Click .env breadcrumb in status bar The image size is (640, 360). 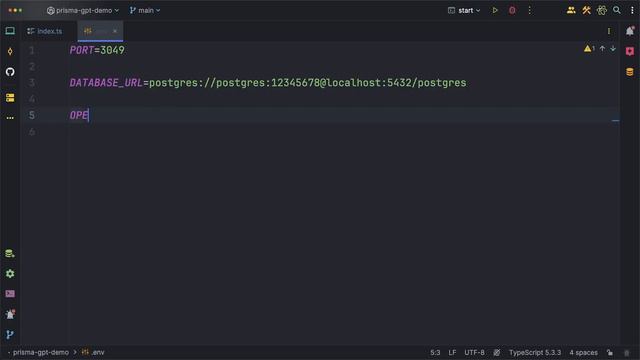[x=93, y=353]
